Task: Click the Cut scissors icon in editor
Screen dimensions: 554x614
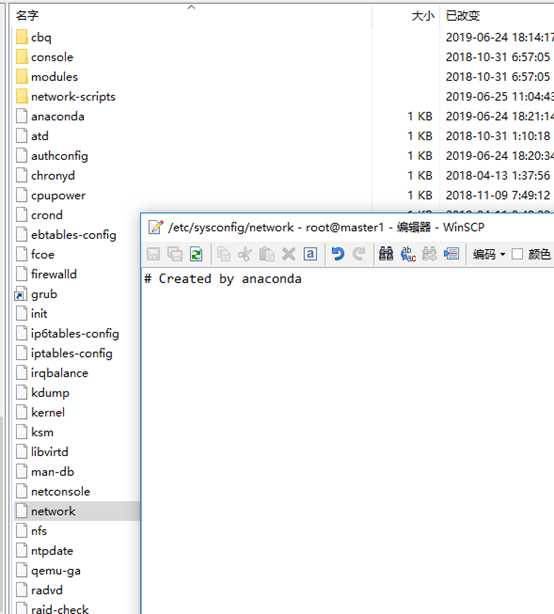Action: (245, 254)
